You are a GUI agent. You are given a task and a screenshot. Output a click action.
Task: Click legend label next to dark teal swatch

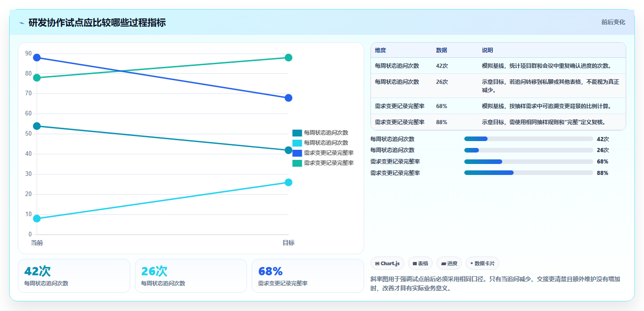[326, 133]
